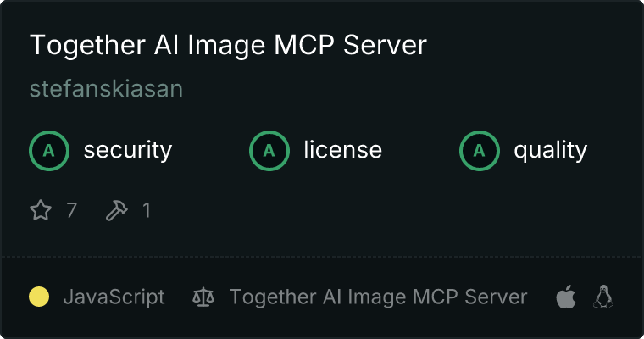644x339 pixels.
Task: Click the quality grade A badge
Action: pos(480,151)
